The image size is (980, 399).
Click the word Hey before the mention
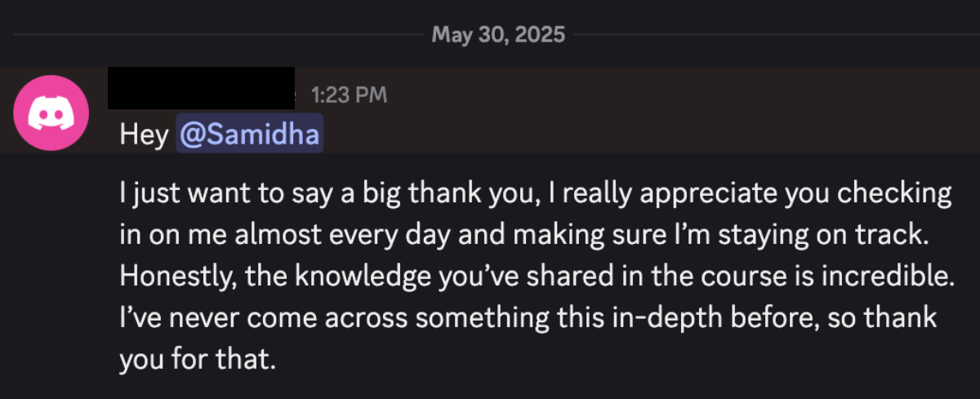pos(144,135)
